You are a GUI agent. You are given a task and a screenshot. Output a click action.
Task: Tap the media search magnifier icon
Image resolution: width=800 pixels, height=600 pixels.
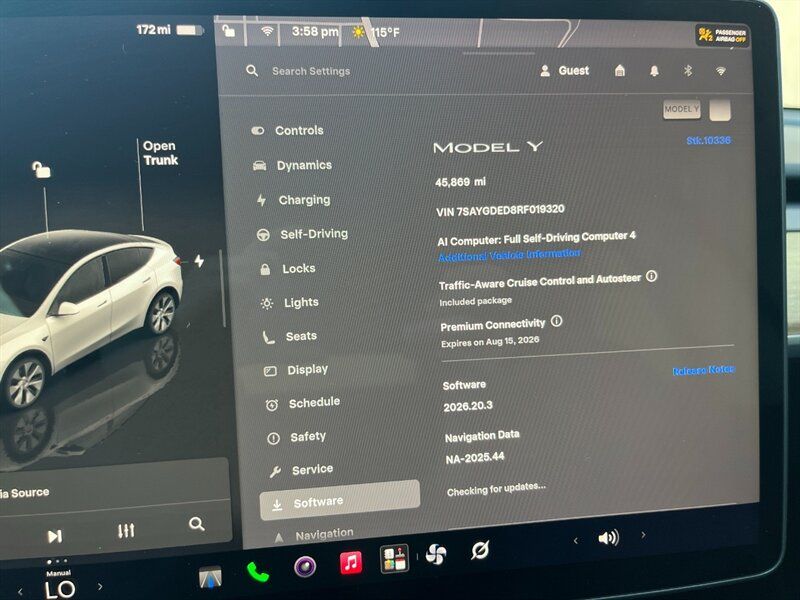point(196,524)
